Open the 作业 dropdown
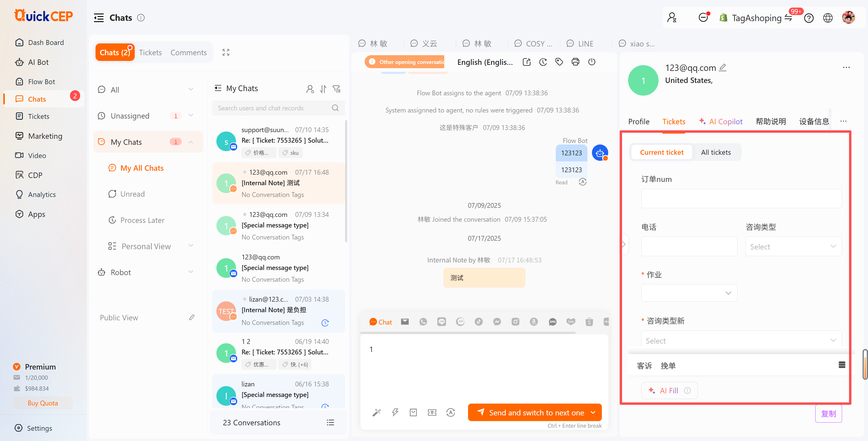 (x=689, y=293)
